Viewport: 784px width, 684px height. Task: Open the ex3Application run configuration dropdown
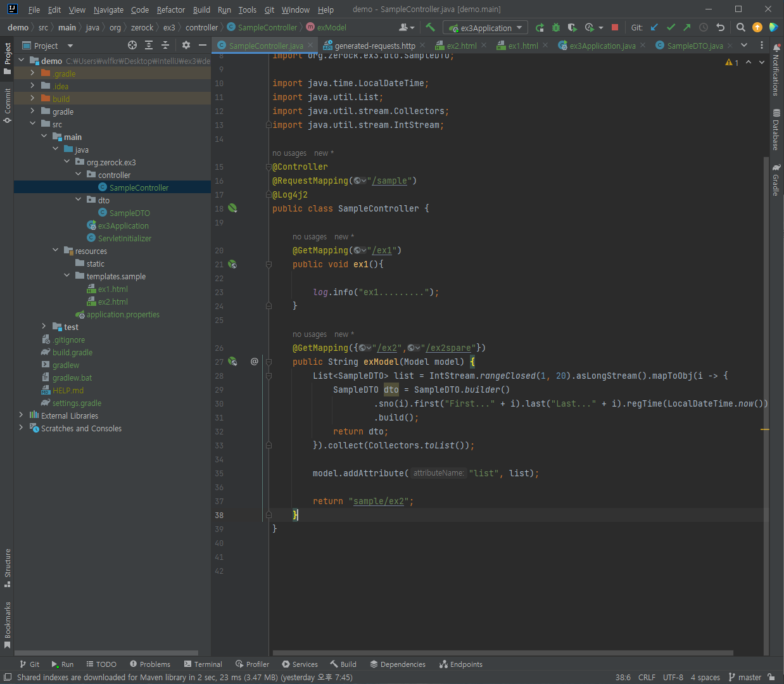[486, 28]
